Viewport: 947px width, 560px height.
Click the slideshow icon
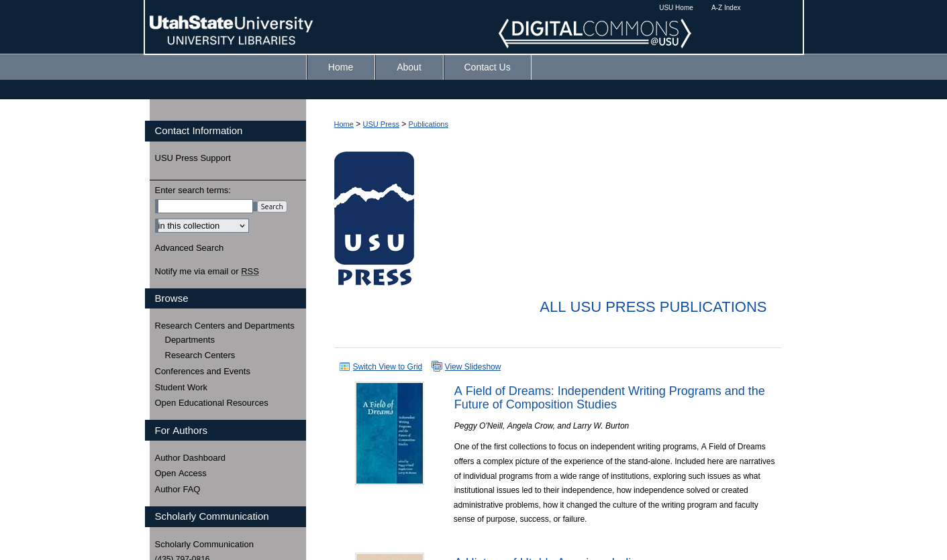click(437, 366)
